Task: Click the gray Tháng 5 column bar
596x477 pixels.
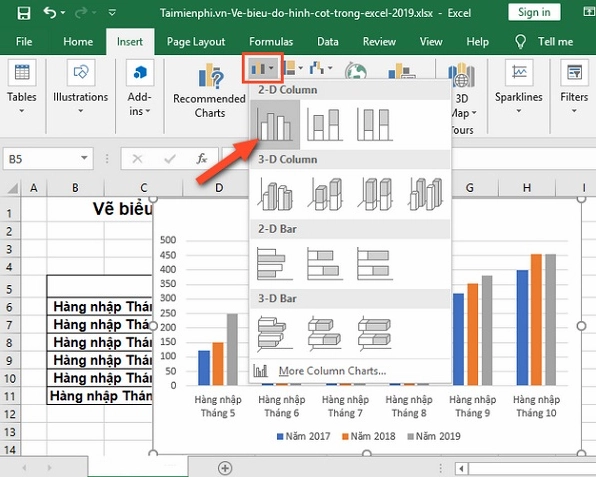Action: [232, 350]
